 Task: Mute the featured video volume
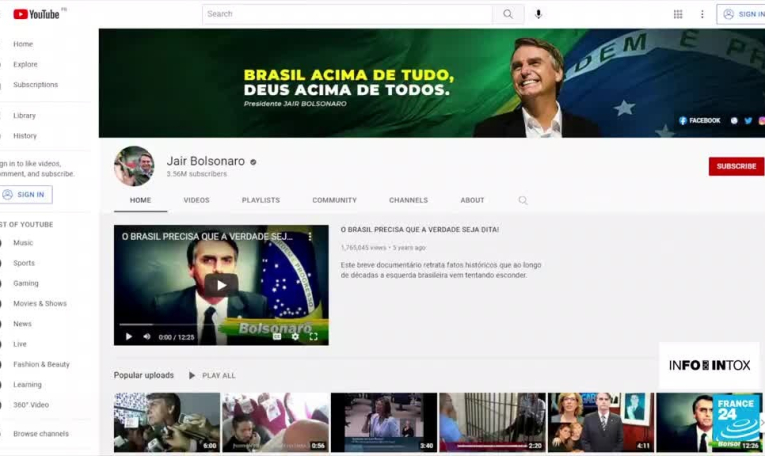point(147,337)
